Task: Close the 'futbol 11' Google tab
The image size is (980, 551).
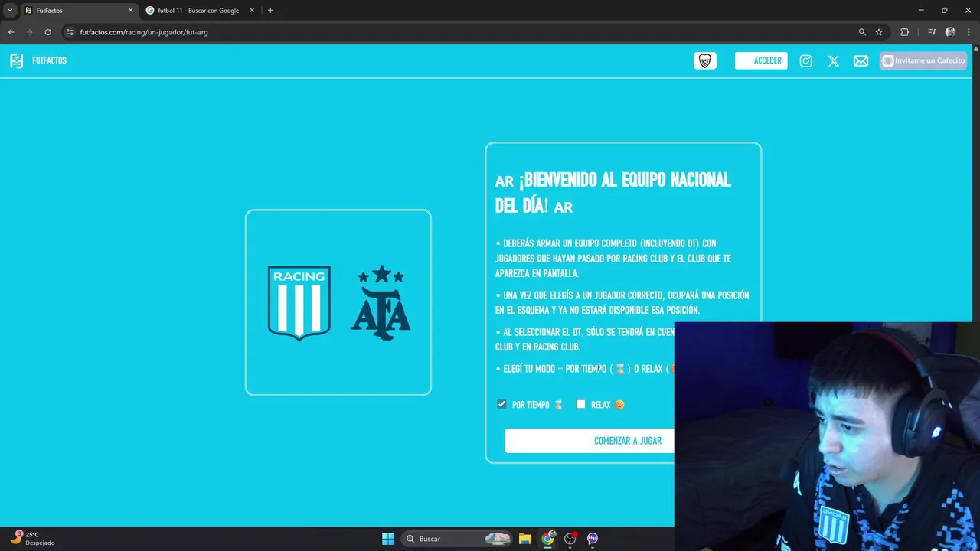Action: pos(252,11)
